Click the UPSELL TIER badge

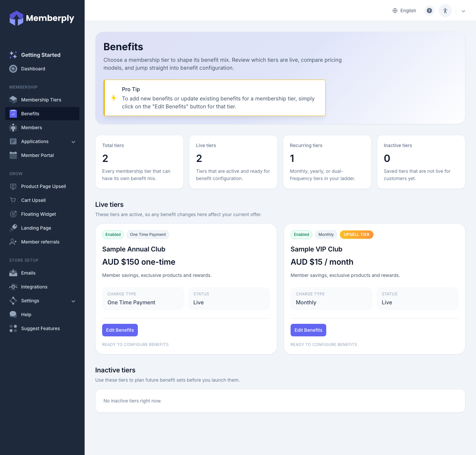[x=357, y=235]
